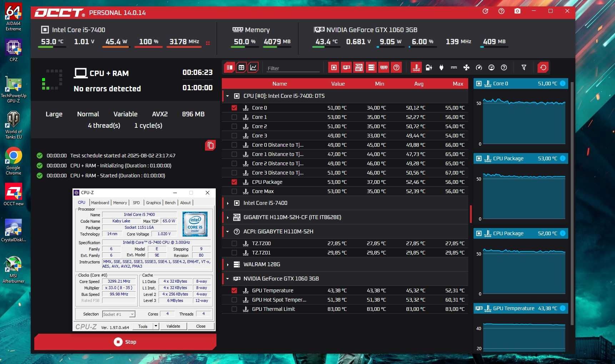Screen dimensions: 615x364
Task: Open the CPU-Z Mainboard tab
Action: (100, 203)
